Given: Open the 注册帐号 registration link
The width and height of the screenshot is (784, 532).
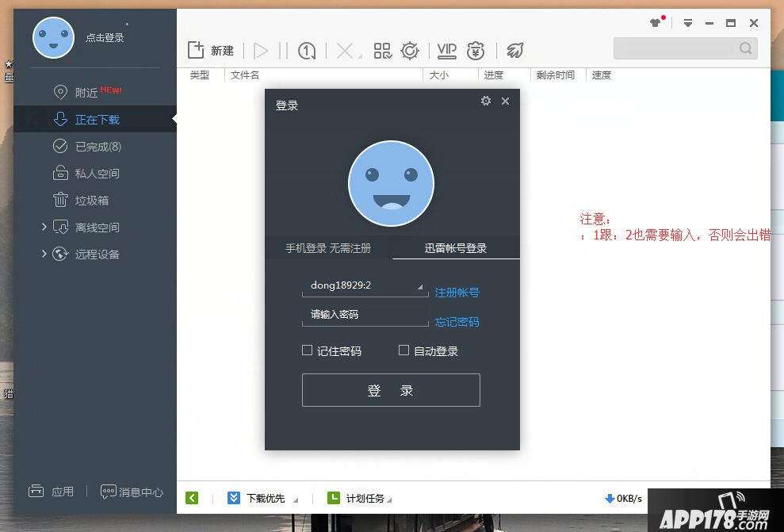Looking at the screenshot, I should (x=457, y=292).
